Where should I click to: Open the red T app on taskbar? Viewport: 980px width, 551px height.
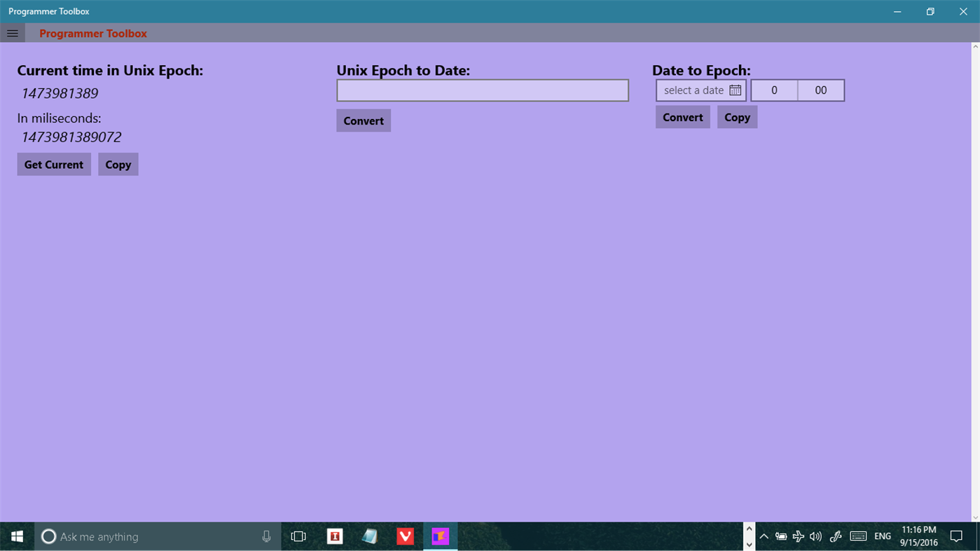(335, 536)
